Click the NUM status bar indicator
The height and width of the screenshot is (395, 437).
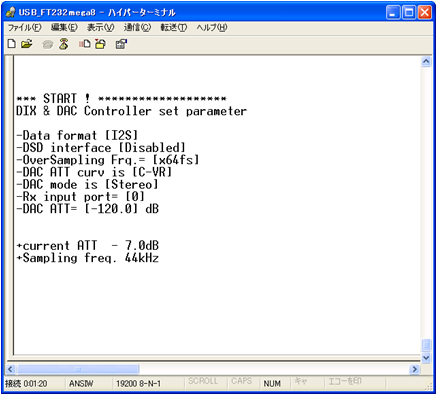click(272, 384)
